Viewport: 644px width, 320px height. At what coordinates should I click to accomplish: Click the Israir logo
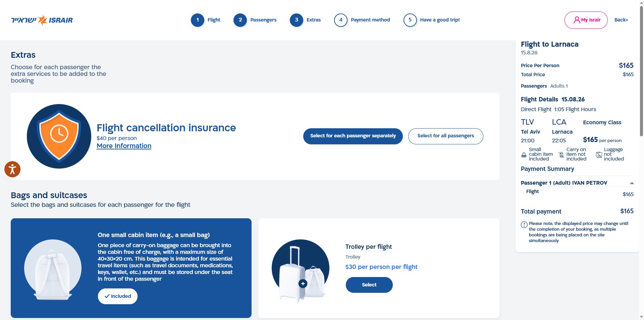42,20
